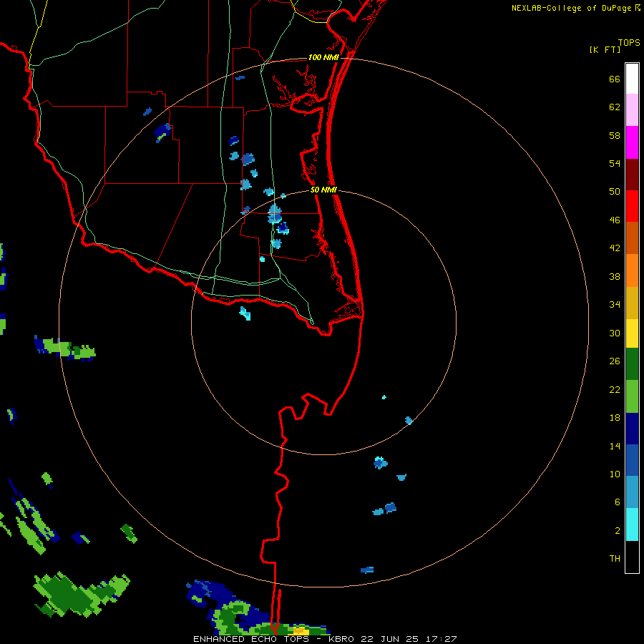Click the gold legend swatch
This screenshot has height=644, width=644.
632,303
